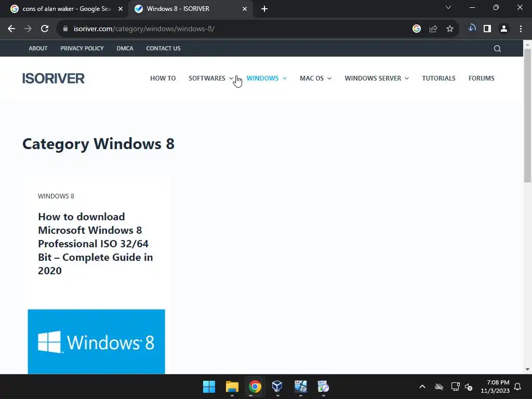Close the Google Search tab

click(121, 9)
